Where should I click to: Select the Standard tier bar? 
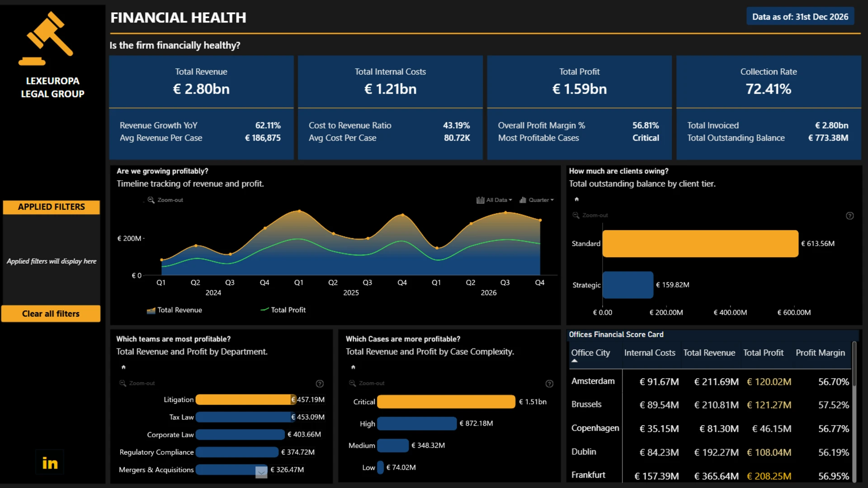pyautogui.click(x=700, y=244)
